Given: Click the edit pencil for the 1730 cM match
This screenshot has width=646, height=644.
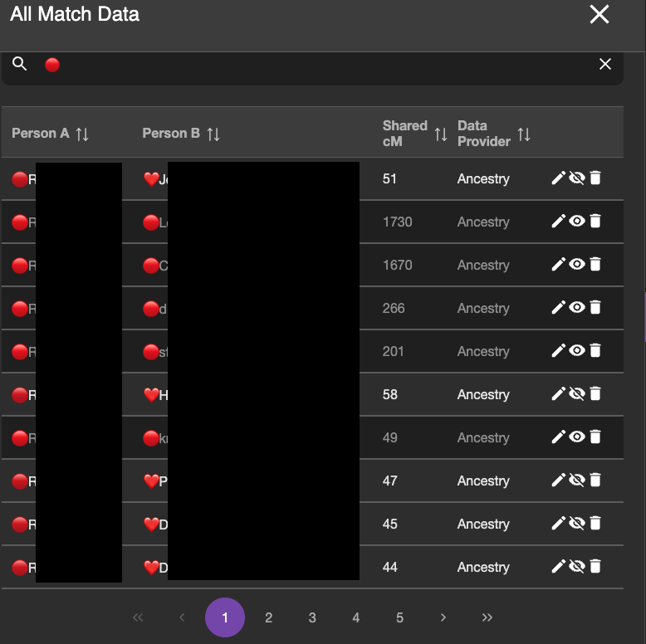Looking at the screenshot, I should point(558,222).
